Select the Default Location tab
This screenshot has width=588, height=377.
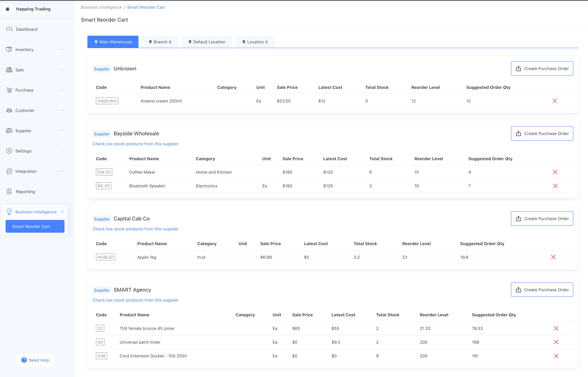(206, 42)
